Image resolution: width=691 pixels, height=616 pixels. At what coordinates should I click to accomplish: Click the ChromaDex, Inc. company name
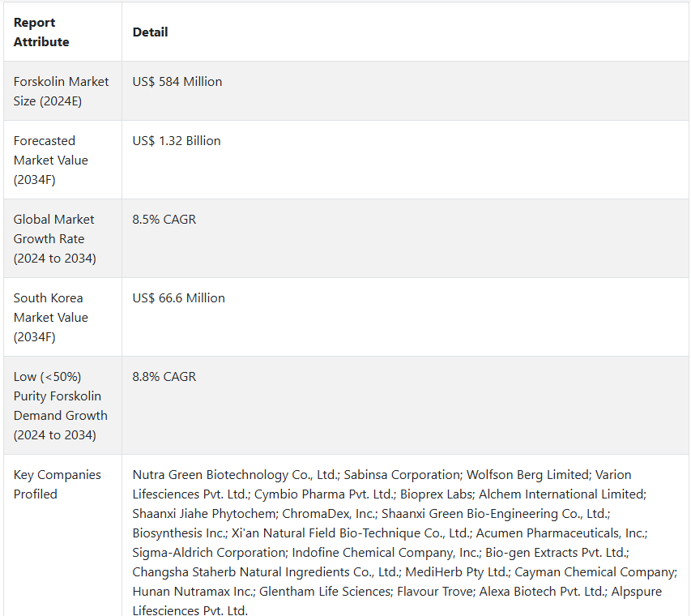coord(329,513)
